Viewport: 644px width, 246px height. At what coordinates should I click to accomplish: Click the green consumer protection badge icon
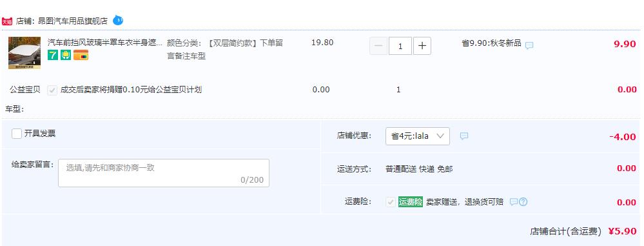click(x=66, y=55)
